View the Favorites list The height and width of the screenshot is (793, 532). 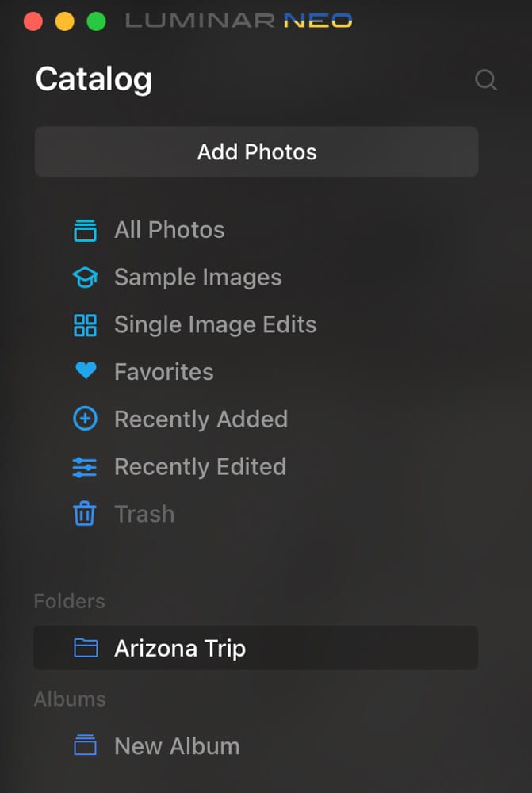tap(164, 372)
